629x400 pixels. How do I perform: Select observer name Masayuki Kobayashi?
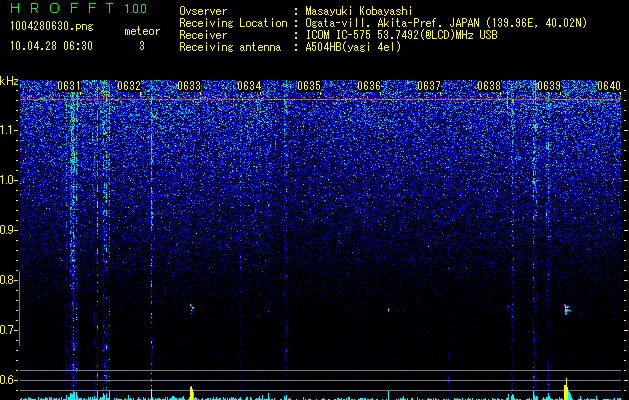[359, 12]
